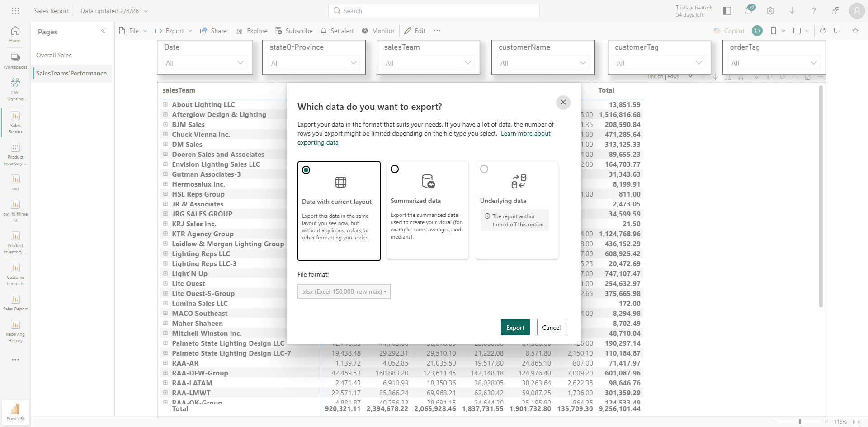Add report to favorites star icon
Viewport: 868px width, 427px height.
(855, 31)
